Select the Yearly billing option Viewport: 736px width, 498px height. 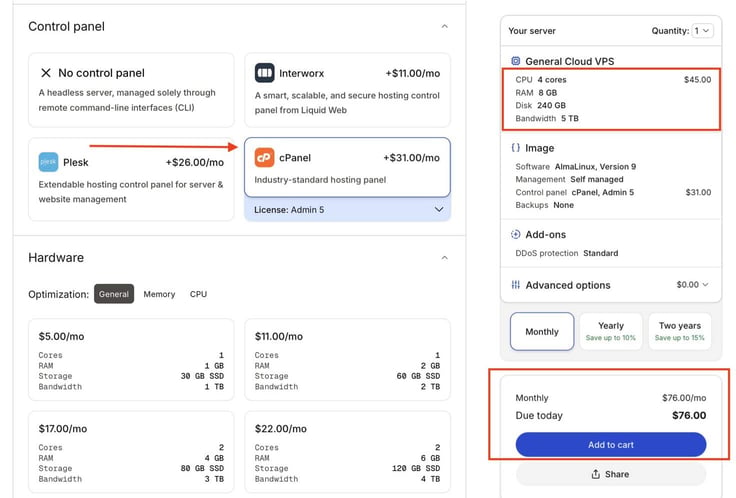[x=611, y=331]
